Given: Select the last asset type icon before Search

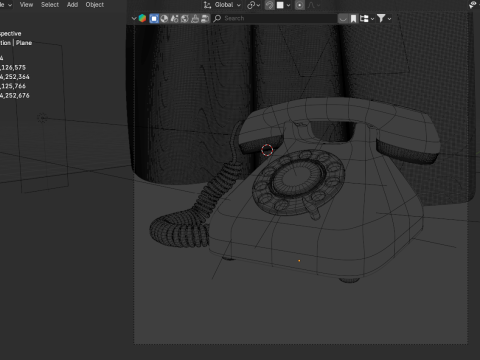Looking at the screenshot, I should [x=205, y=18].
